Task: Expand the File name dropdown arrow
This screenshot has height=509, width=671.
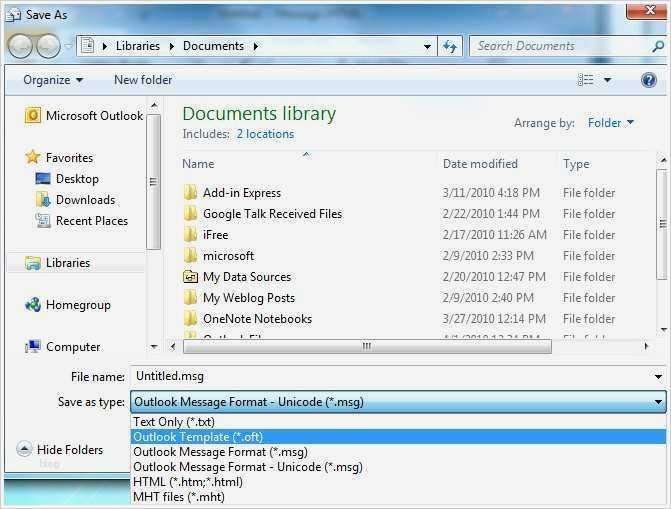Action: click(658, 377)
